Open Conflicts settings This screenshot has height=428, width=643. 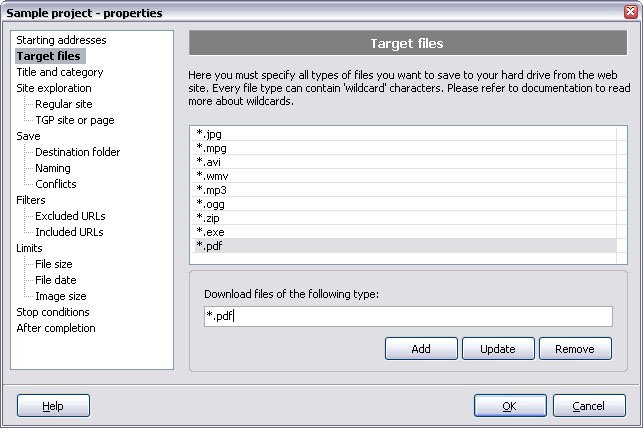click(x=56, y=184)
